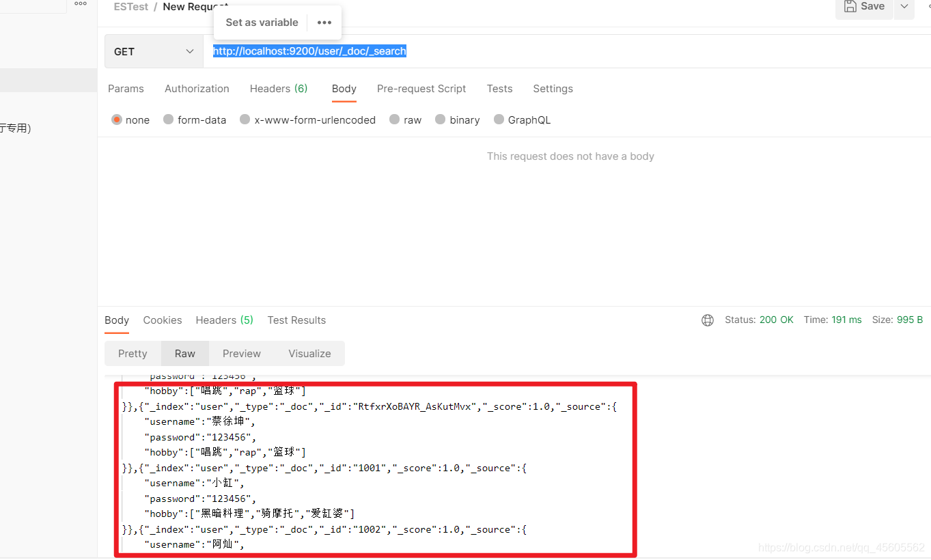Open the Pre-request Script tab
Viewport: 931px width, 560px height.
(421, 89)
